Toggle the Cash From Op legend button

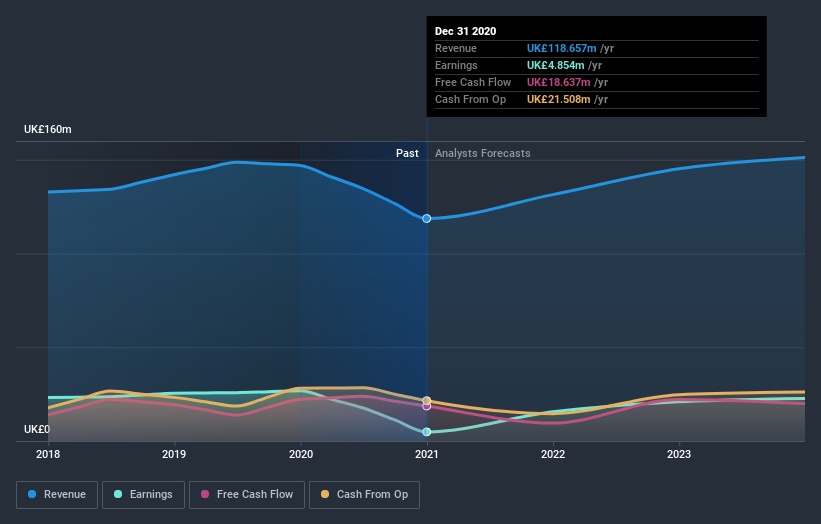coord(364,495)
